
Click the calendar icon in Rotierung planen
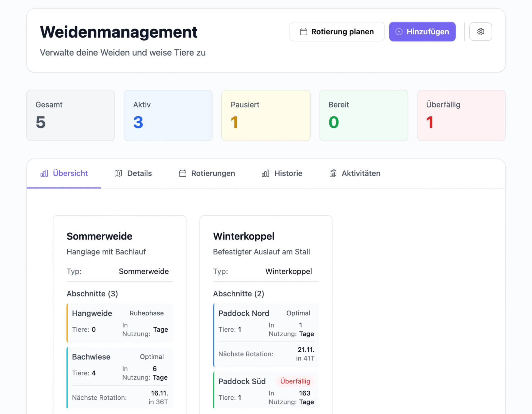[x=303, y=32]
